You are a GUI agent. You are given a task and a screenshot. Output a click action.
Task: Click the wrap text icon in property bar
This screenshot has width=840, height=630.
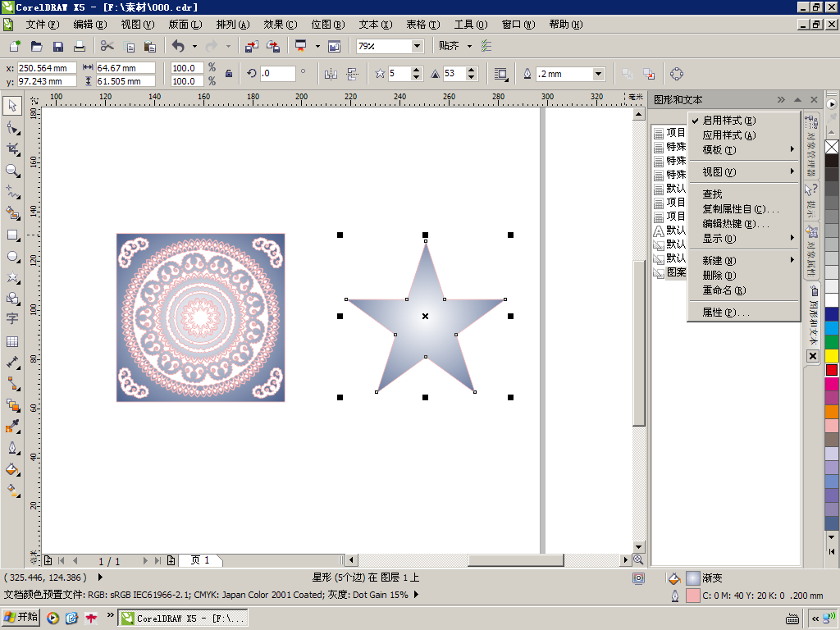pos(500,74)
